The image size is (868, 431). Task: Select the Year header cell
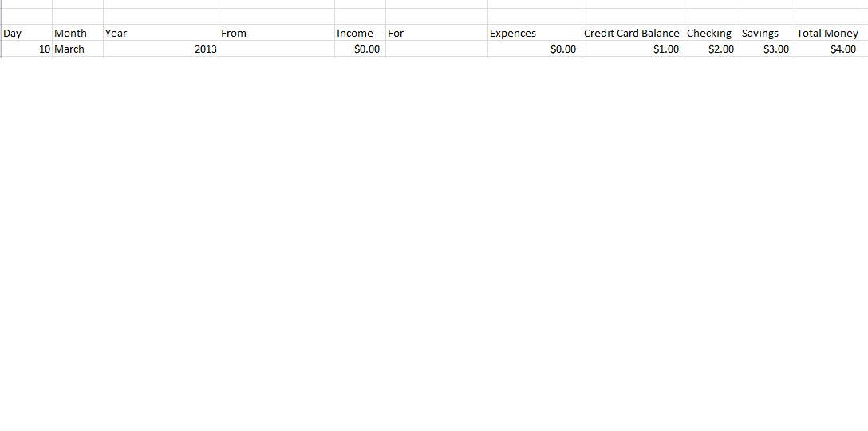161,33
